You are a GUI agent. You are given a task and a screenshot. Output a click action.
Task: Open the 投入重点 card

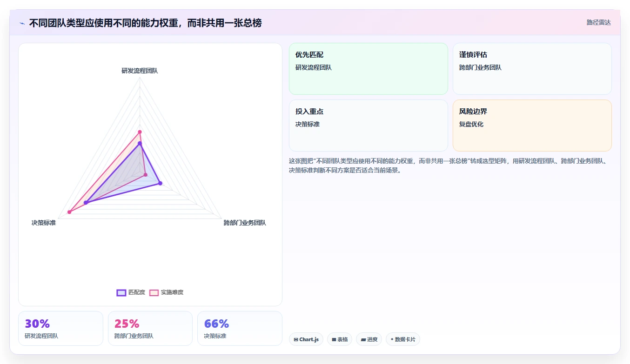coord(369,126)
